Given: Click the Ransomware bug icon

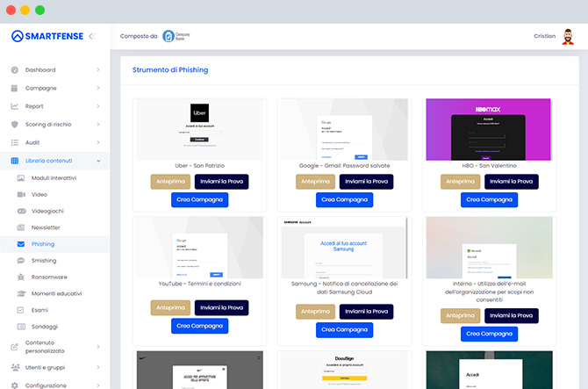Looking at the screenshot, I should pos(21,277).
